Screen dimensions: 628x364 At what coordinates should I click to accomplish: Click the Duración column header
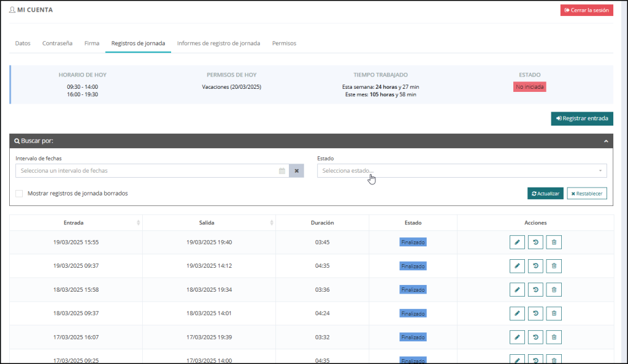[x=323, y=223]
